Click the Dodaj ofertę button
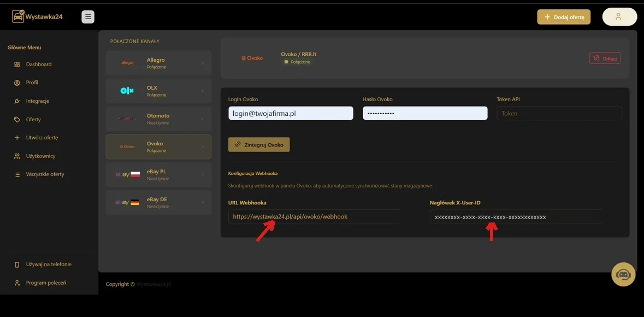 (x=564, y=17)
